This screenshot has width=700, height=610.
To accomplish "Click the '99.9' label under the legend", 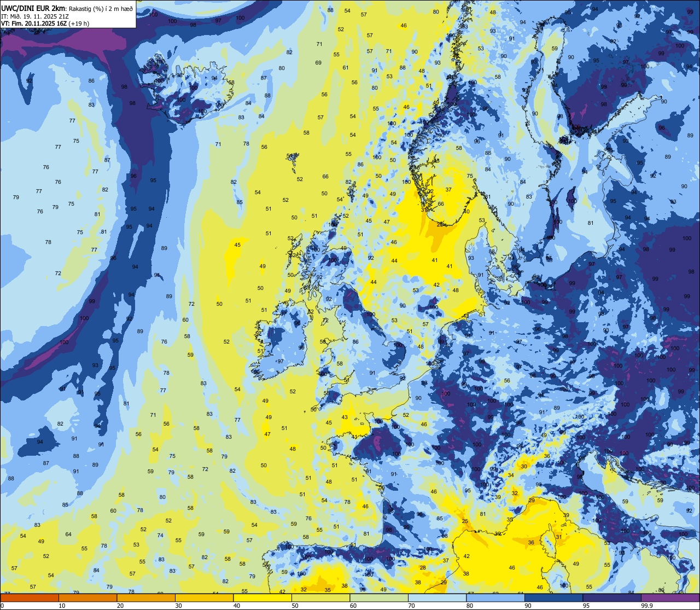I will point(646,606).
